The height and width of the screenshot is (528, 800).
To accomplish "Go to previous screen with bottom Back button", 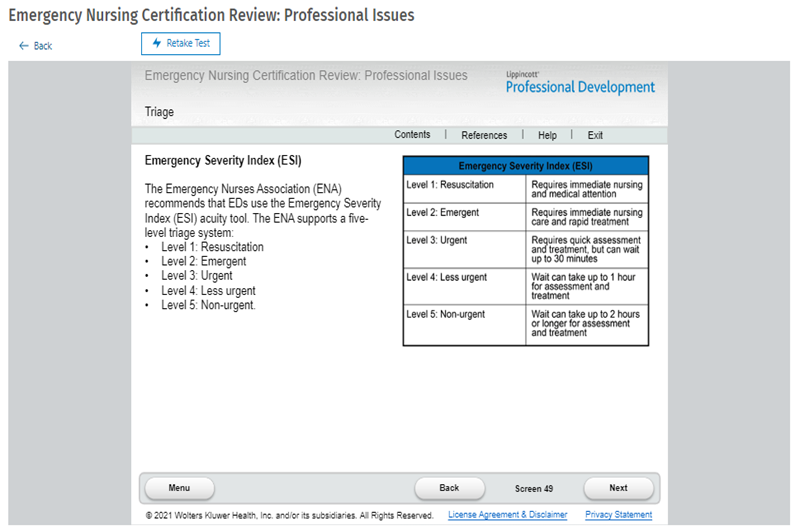I will pos(449,488).
